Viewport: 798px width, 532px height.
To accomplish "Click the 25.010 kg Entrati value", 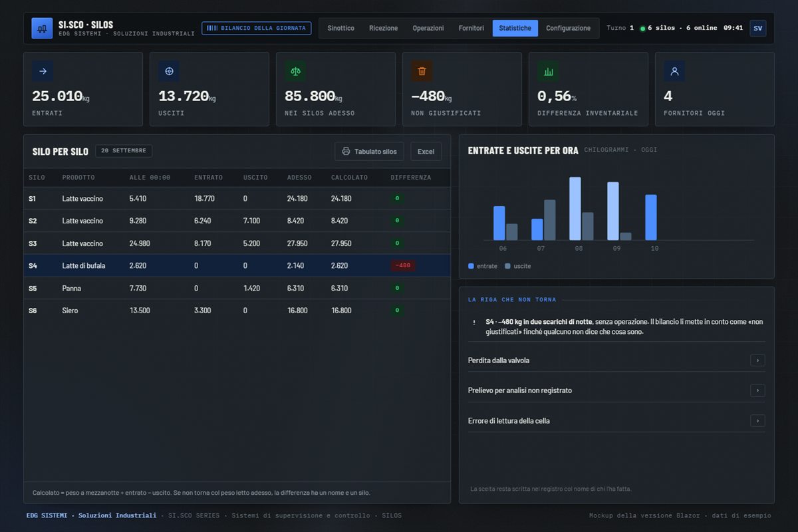I will 61,96.
